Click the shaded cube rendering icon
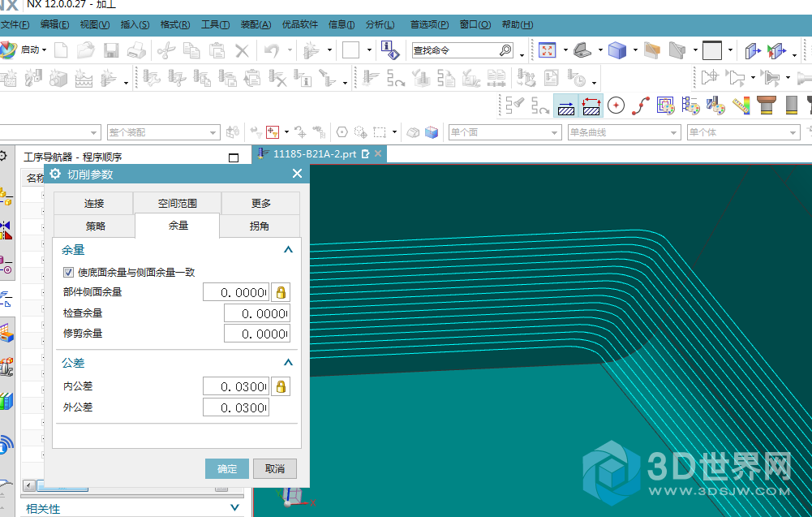The width and height of the screenshot is (812, 517). 617,50
